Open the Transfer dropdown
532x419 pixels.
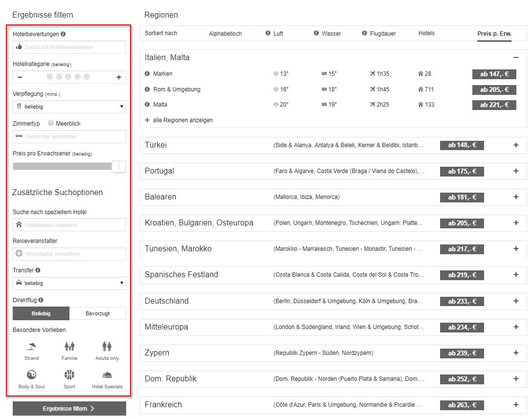(x=69, y=283)
